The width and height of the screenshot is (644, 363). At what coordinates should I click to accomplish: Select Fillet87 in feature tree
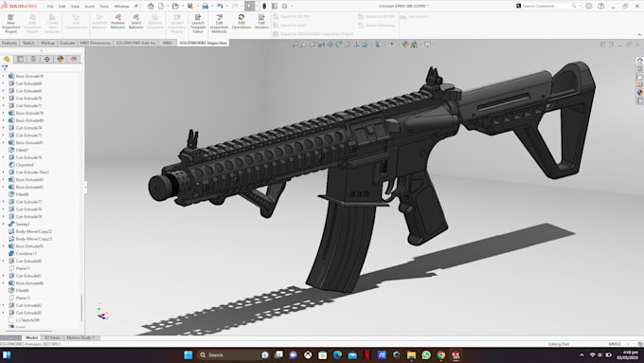tap(23, 150)
